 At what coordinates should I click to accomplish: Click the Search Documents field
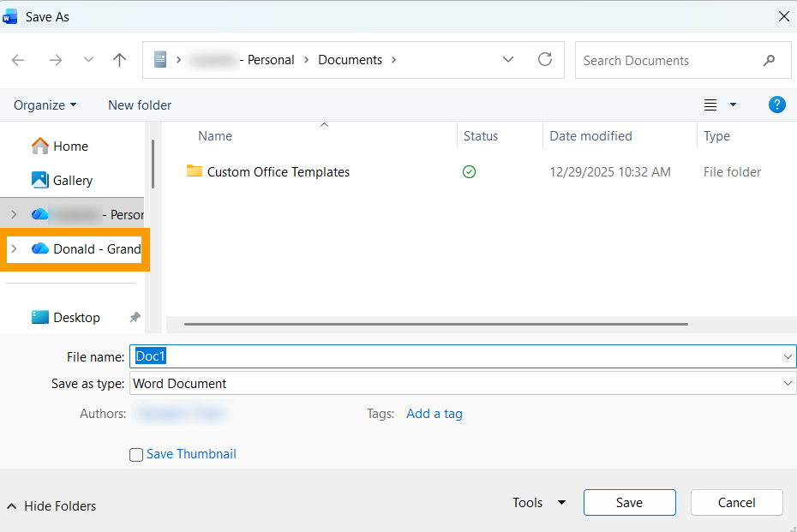pos(668,61)
